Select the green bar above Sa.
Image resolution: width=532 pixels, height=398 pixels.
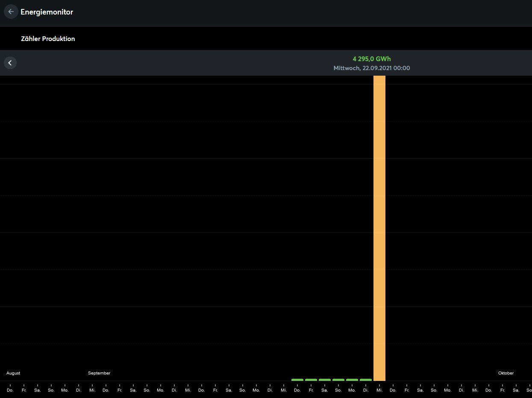325,380
